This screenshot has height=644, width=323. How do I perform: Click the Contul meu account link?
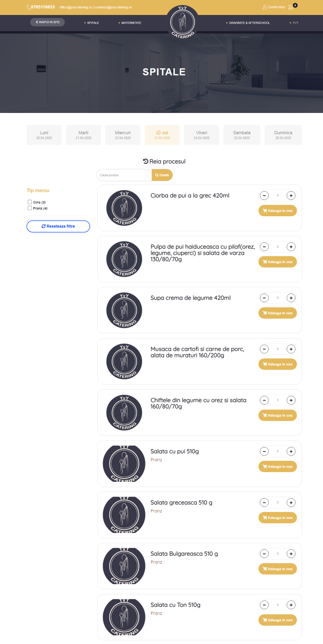pyautogui.click(x=274, y=7)
